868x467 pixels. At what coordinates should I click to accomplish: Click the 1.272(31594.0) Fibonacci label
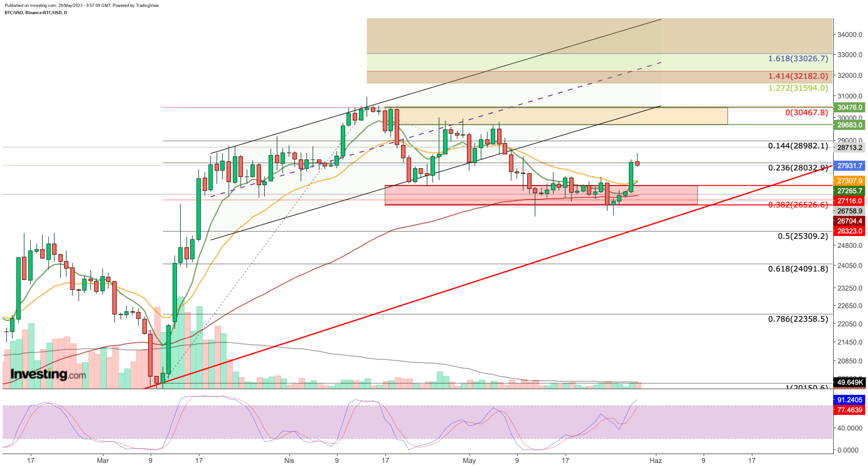[797, 88]
